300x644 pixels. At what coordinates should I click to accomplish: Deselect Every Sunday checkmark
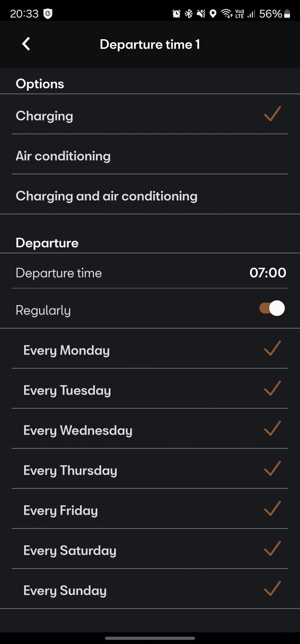click(x=272, y=589)
